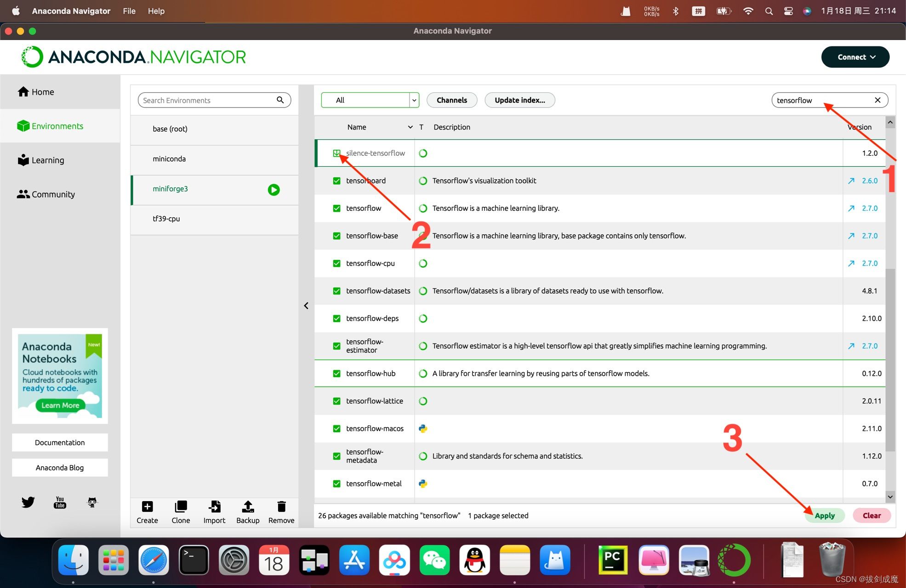The width and height of the screenshot is (906, 588).
Task: Click the Update index... button
Action: coord(520,100)
